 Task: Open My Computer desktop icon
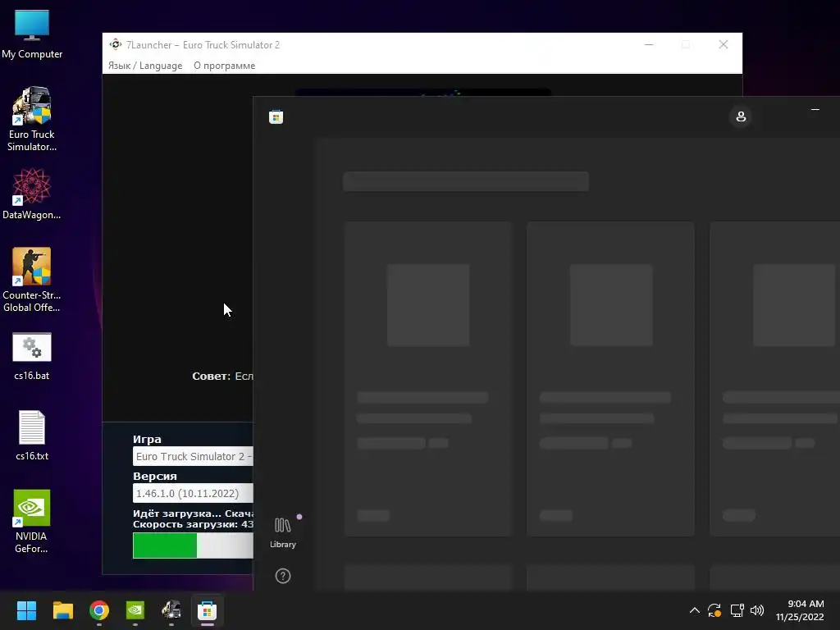click(x=32, y=34)
